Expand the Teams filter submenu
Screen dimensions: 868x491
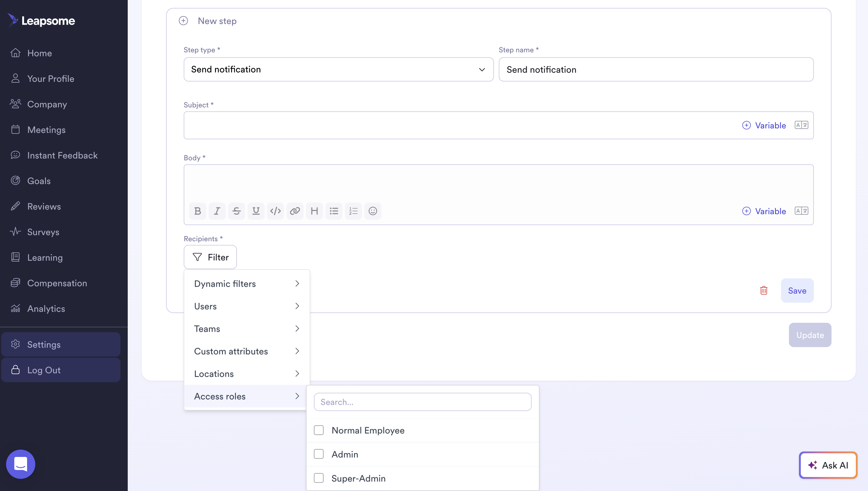[x=247, y=329]
